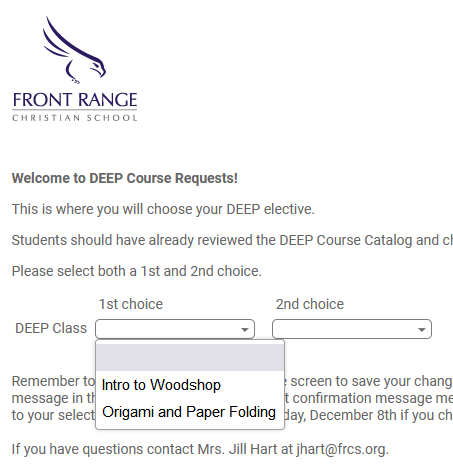Click the arrow on the 2nd choice dropdown
Screen dimensions: 453x472
(x=422, y=330)
